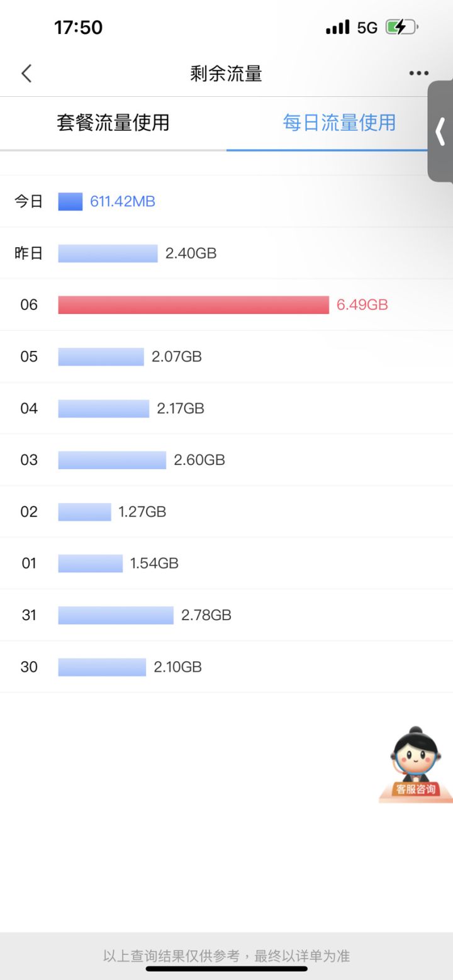Image resolution: width=453 pixels, height=980 pixels.
Task: Tap the 剩余流量 page title
Action: tap(226, 74)
